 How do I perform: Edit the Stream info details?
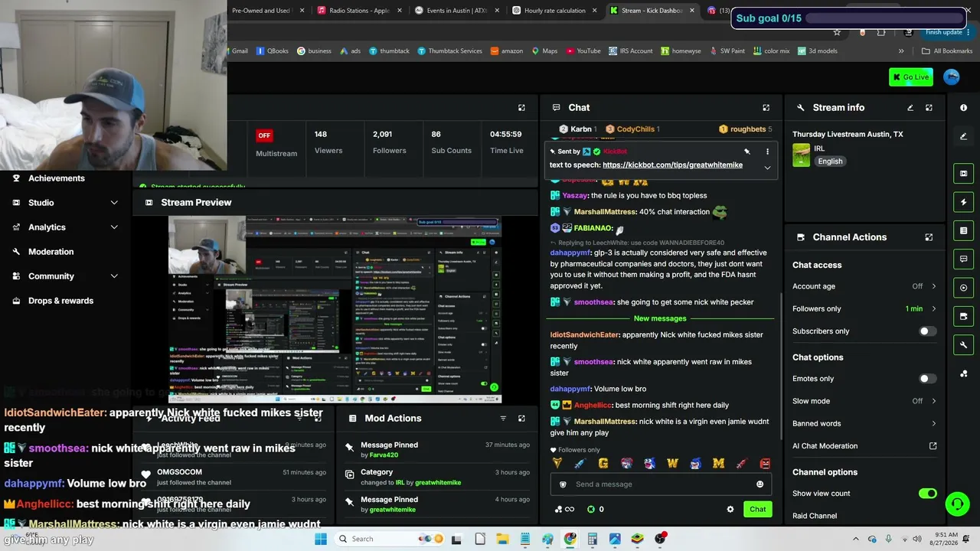(x=910, y=108)
